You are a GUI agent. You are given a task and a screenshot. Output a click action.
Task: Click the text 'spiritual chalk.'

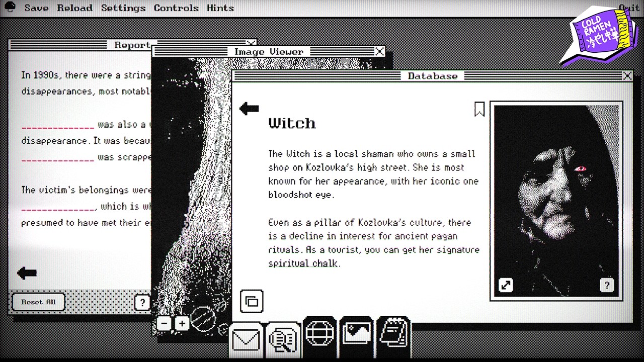[304, 263]
